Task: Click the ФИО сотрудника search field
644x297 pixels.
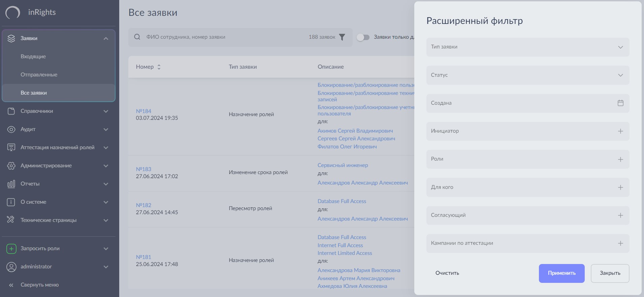Action: [x=222, y=37]
